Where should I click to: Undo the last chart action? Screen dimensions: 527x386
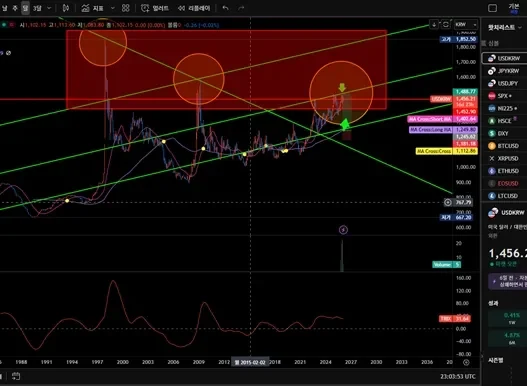pyautogui.click(x=226, y=8)
